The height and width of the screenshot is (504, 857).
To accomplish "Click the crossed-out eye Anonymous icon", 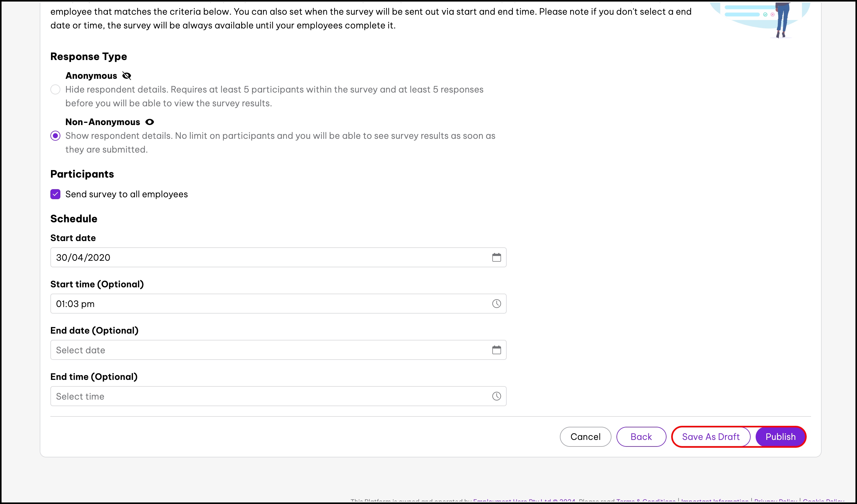I will [x=126, y=76].
